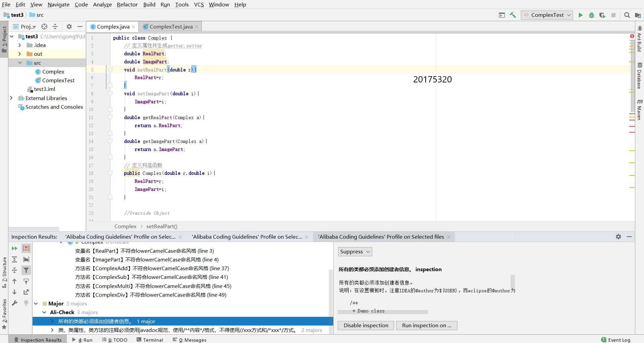Screen dimensions: 644x343
Task: Open the Refactor menu
Action: pyautogui.click(x=127, y=4)
